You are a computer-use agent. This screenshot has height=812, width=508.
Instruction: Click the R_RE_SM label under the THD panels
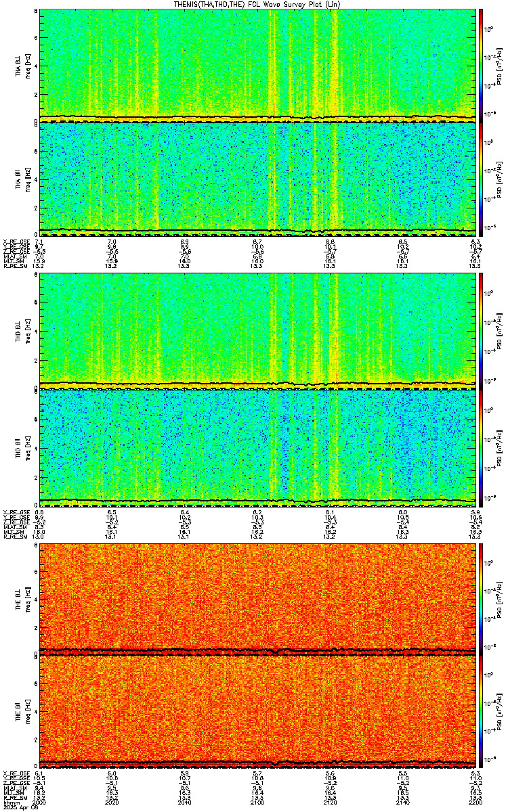pyautogui.click(x=14, y=536)
